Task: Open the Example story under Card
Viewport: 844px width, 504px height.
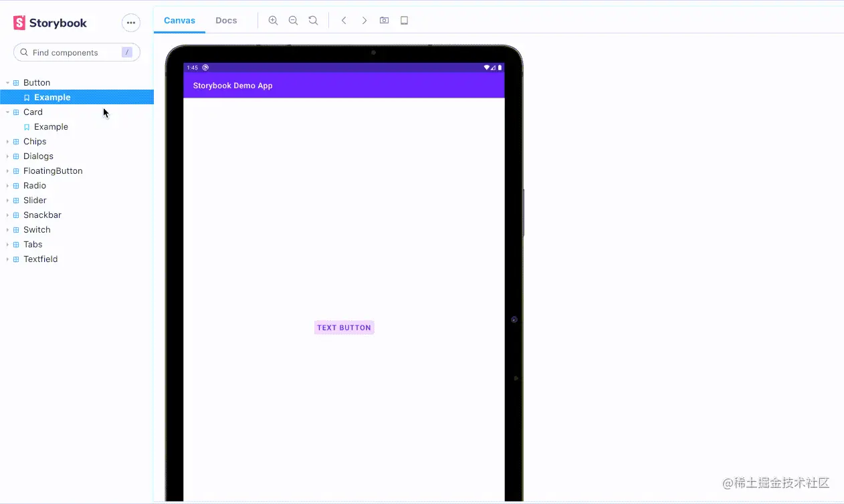Action: pyautogui.click(x=51, y=127)
